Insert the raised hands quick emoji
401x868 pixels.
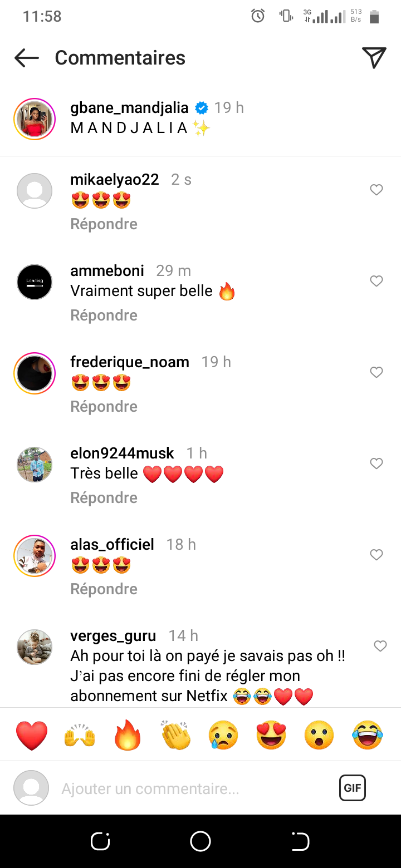(80, 735)
